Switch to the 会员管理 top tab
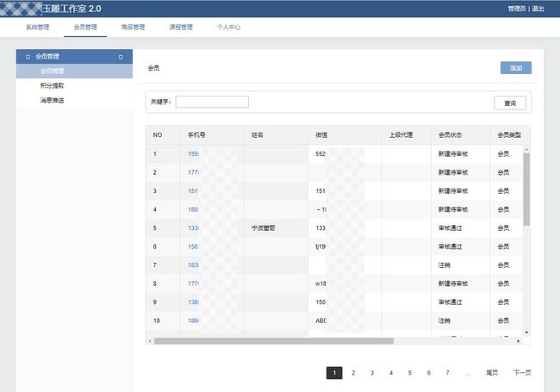 point(85,27)
